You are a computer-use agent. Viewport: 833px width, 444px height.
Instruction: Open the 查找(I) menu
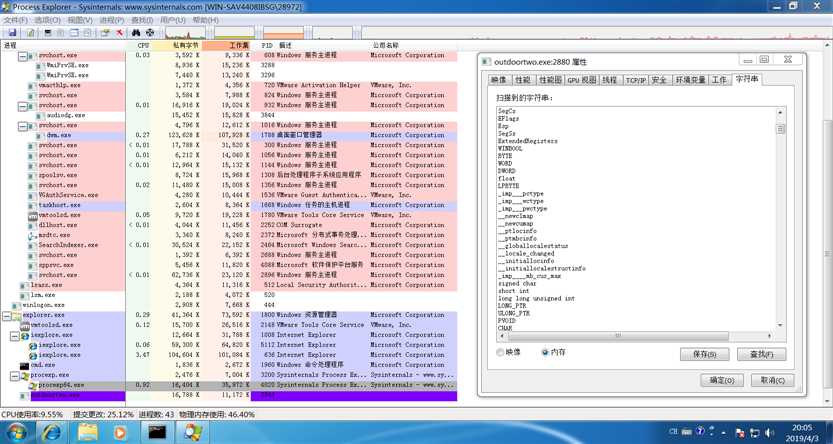[x=142, y=20]
